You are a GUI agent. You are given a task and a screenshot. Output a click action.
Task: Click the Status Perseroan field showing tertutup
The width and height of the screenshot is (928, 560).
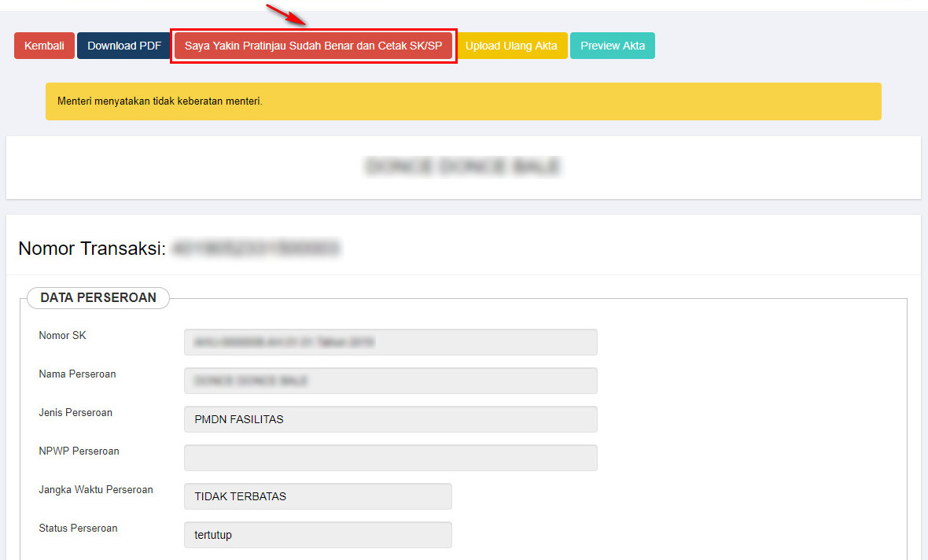click(x=318, y=535)
